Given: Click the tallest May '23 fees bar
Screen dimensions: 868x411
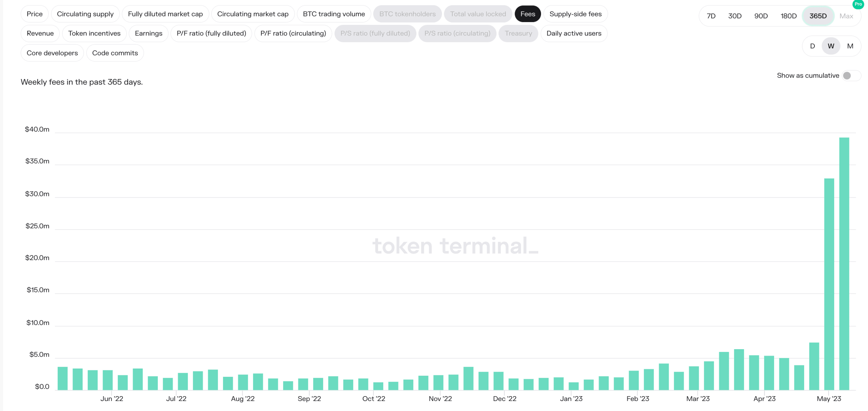Looking at the screenshot, I should point(844,264).
